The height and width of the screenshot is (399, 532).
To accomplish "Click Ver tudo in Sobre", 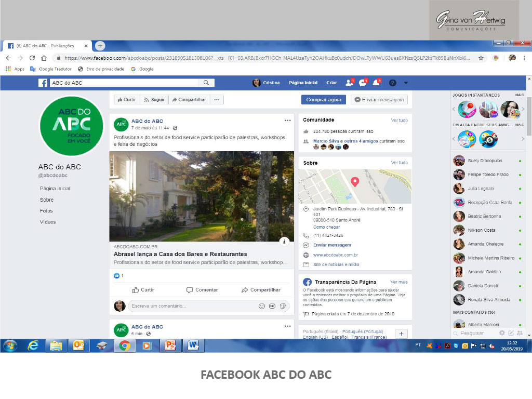I will click(400, 163).
